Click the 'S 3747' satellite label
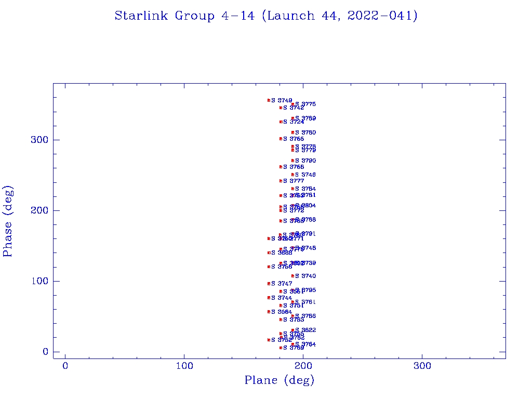 (x=282, y=284)
